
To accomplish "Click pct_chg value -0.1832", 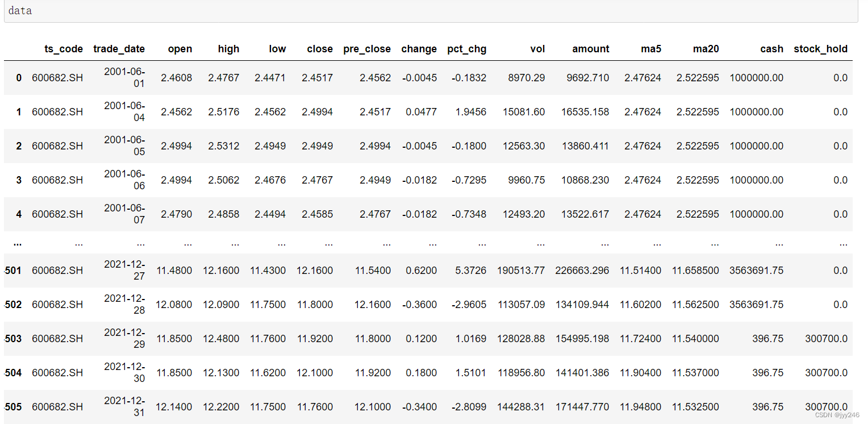I will point(469,78).
